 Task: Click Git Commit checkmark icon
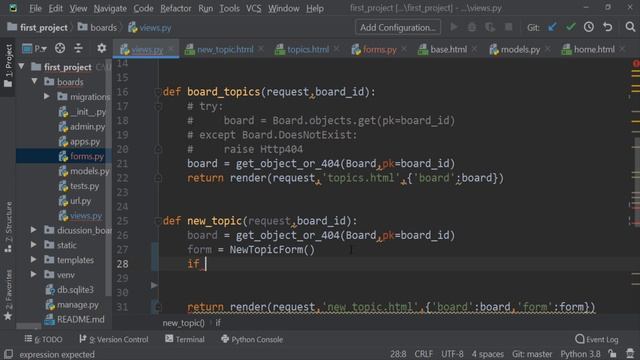[571, 27]
